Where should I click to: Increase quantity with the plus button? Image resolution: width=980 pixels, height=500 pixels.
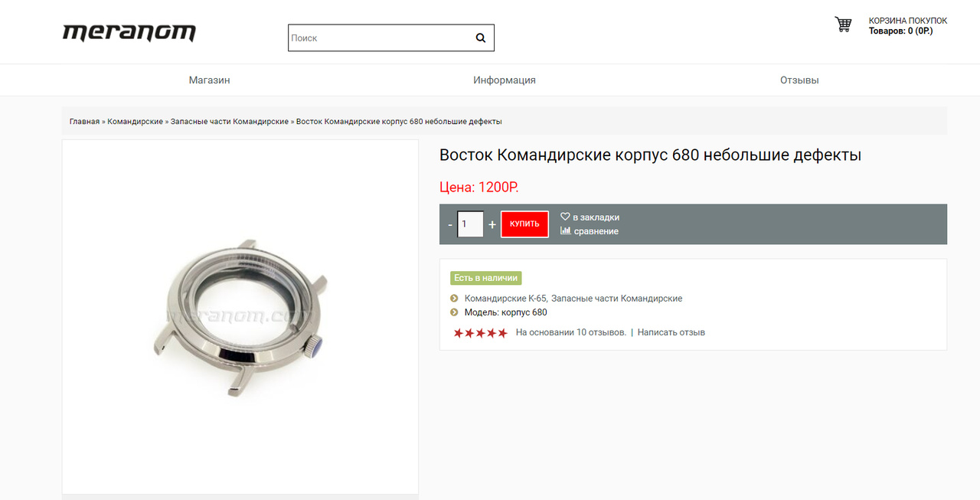pos(492,225)
